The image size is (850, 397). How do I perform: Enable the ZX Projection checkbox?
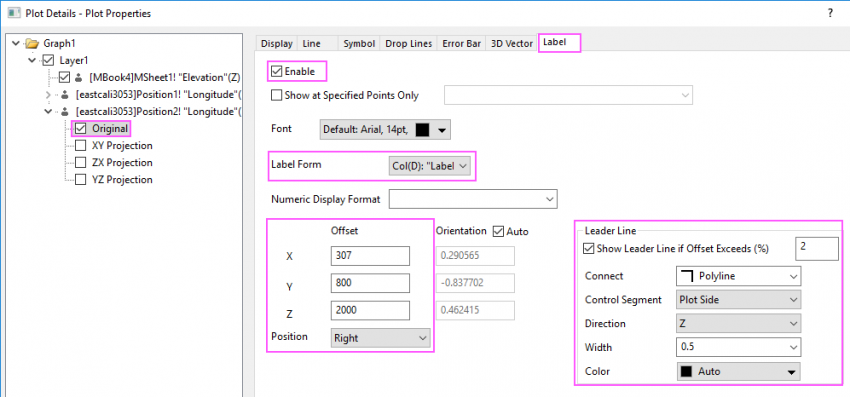81,163
